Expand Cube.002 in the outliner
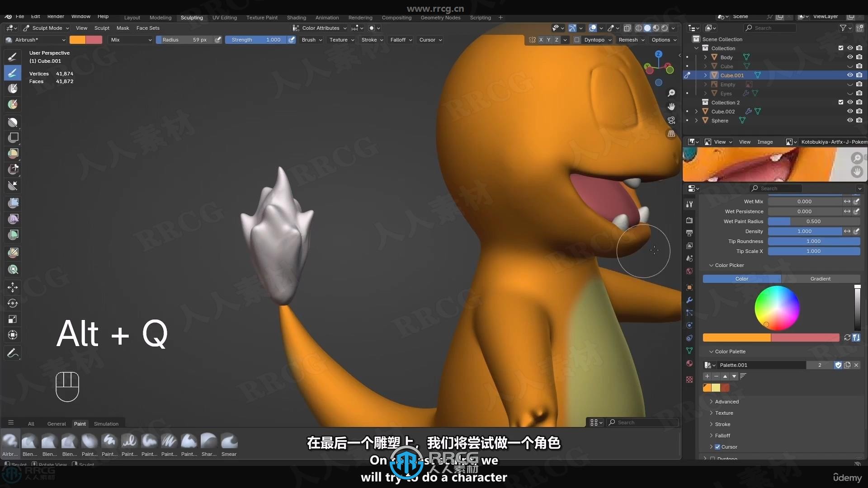The height and width of the screenshot is (488, 868). (696, 111)
